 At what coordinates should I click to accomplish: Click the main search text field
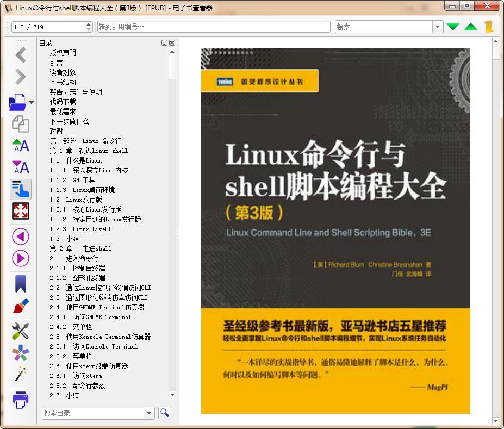point(384,27)
